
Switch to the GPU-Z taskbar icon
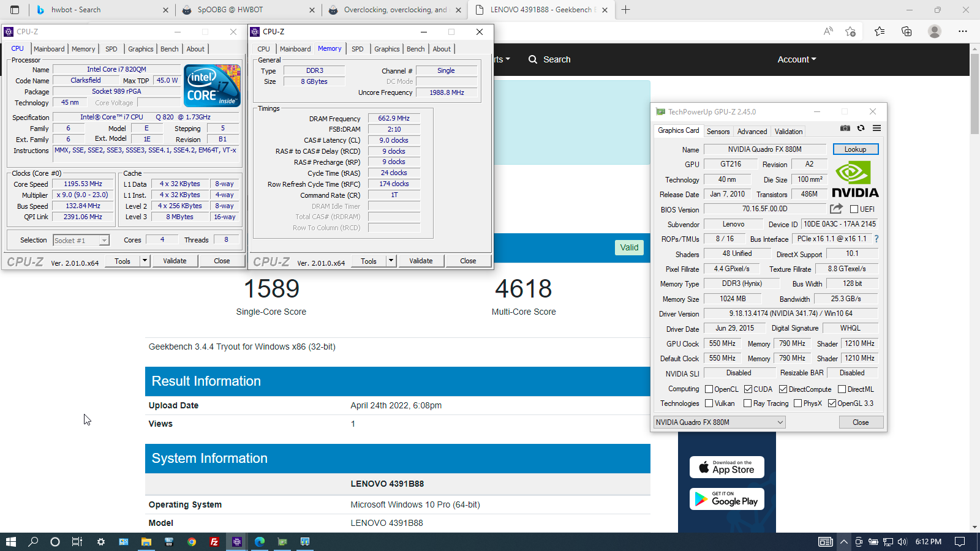(x=282, y=542)
